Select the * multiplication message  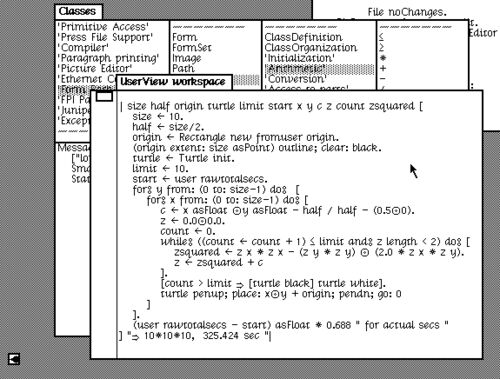click(x=383, y=58)
